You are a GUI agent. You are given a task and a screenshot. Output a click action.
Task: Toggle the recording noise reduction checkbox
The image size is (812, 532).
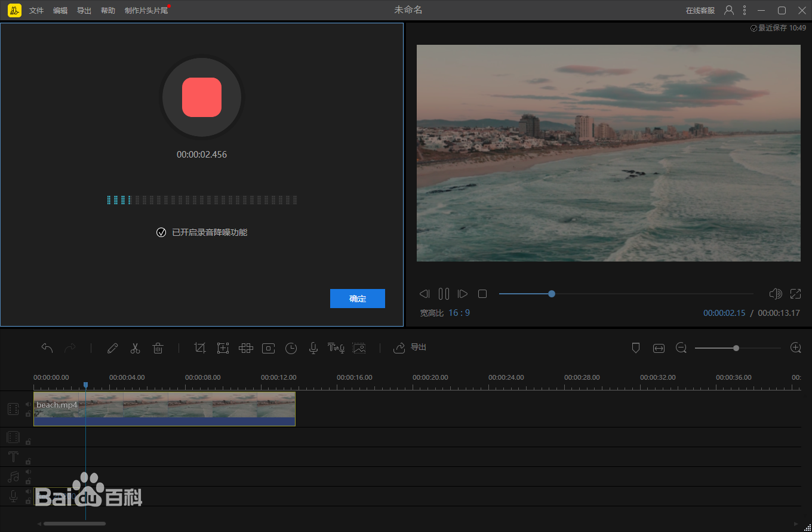tap(161, 232)
